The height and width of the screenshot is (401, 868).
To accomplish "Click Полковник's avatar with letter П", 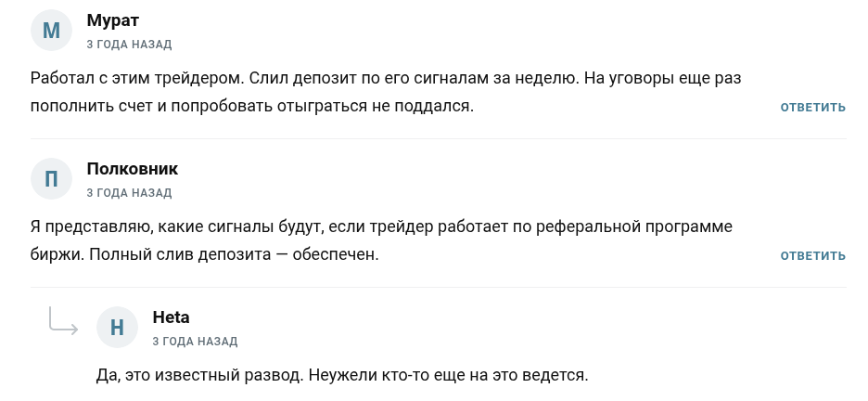I will pos(52,179).
